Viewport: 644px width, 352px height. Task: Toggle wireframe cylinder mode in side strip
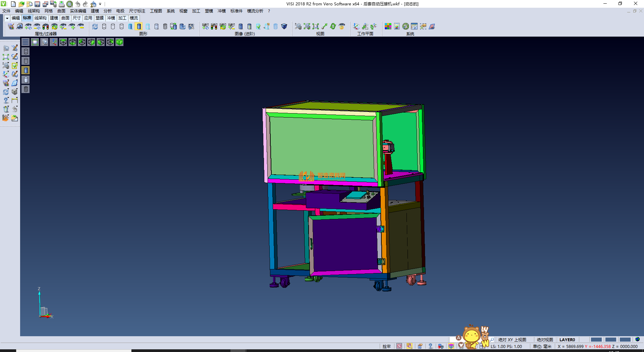(x=26, y=51)
